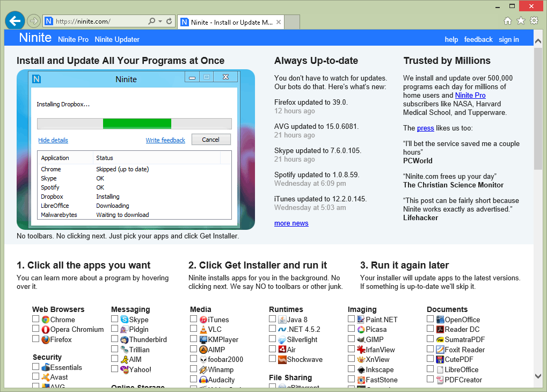Click the Refresh icon in address bar
This screenshot has height=392, width=547.
(169, 21)
